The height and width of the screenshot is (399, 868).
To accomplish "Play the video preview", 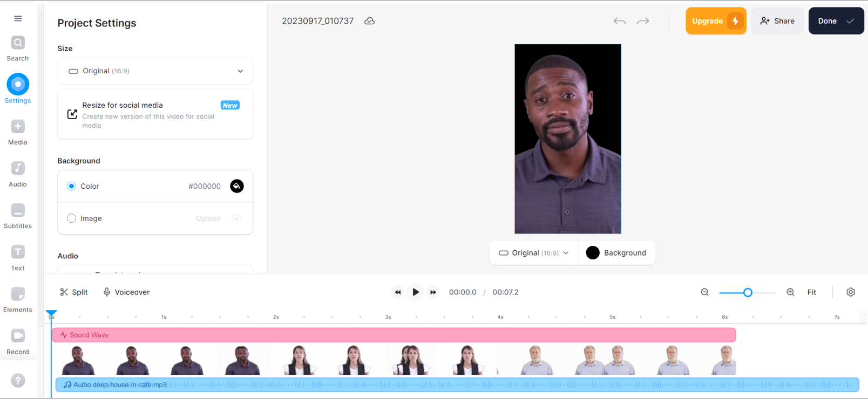I will pyautogui.click(x=415, y=292).
